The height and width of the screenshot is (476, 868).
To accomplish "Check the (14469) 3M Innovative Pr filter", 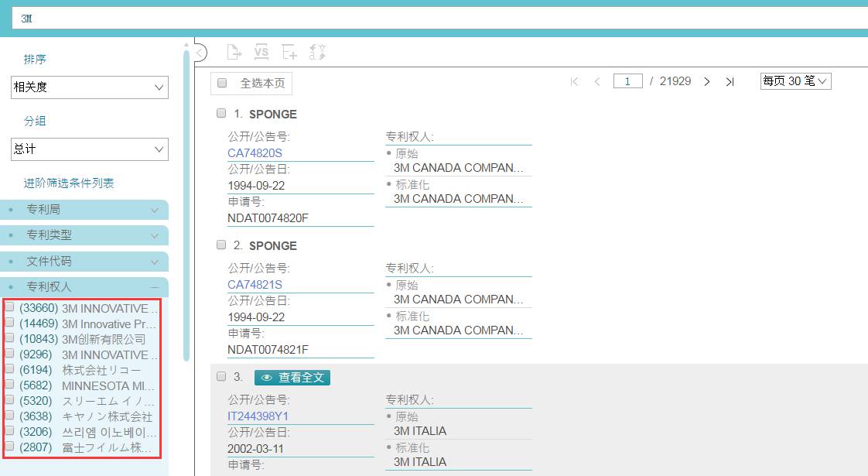I will (9, 322).
